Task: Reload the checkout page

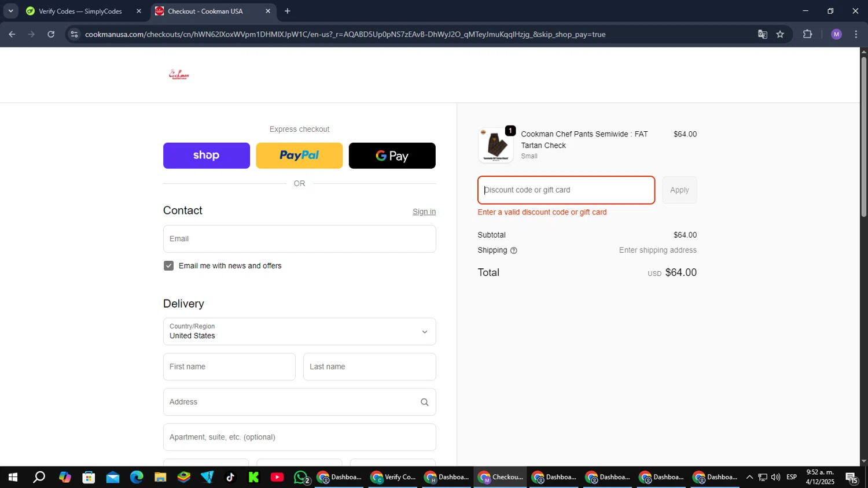Action: point(51,34)
